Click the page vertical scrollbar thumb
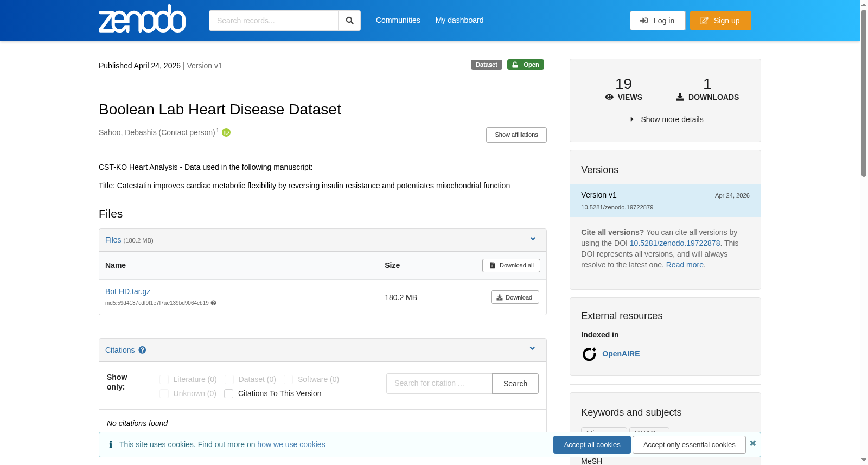Viewport: 868px width, 465px height. click(864, 92)
